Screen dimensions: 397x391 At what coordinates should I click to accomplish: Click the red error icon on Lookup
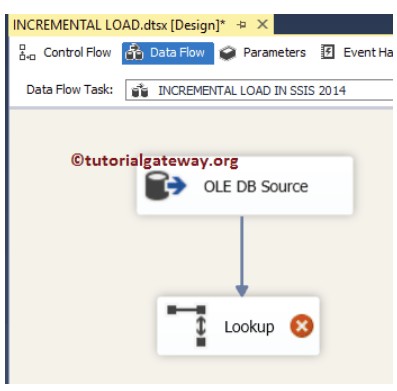pos(302,326)
